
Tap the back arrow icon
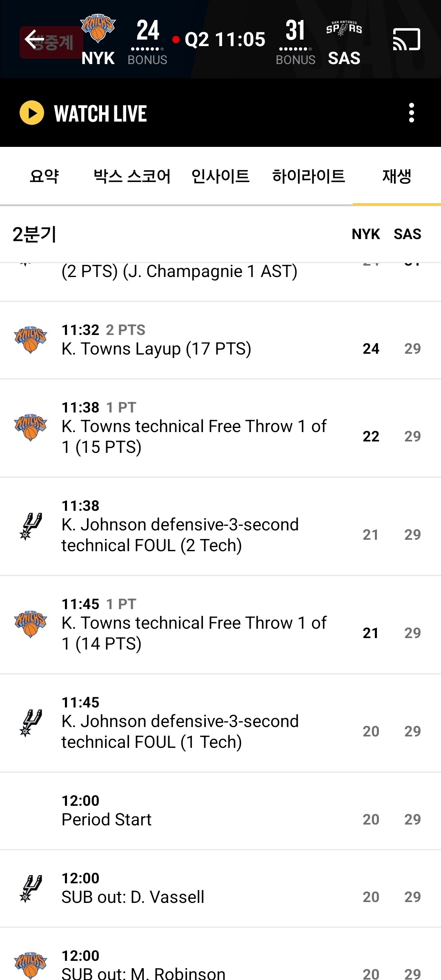pyautogui.click(x=34, y=40)
